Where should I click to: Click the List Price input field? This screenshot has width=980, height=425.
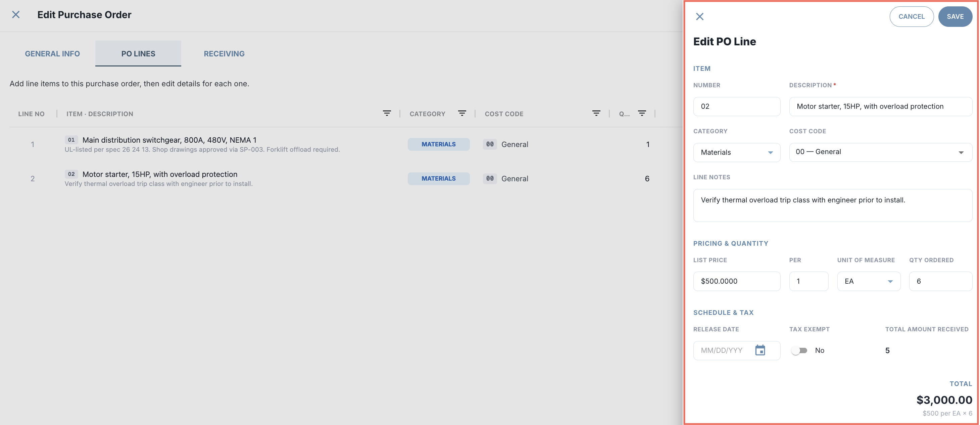pos(737,281)
